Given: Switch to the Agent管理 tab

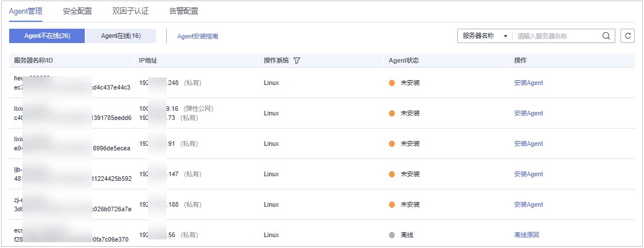Looking at the screenshot, I should (25, 11).
